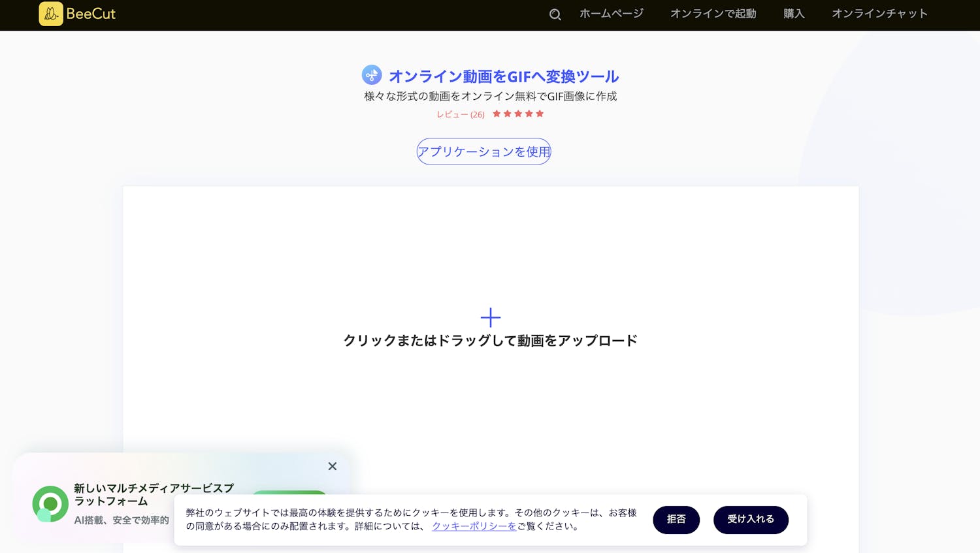This screenshot has width=980, height=553.
Task: Click the plus upload icon
Action: point(491,318)
